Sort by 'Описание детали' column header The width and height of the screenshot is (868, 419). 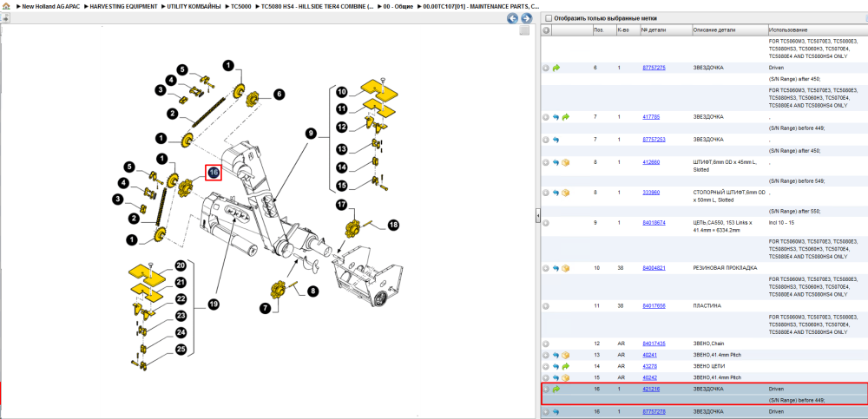(729, 30)
